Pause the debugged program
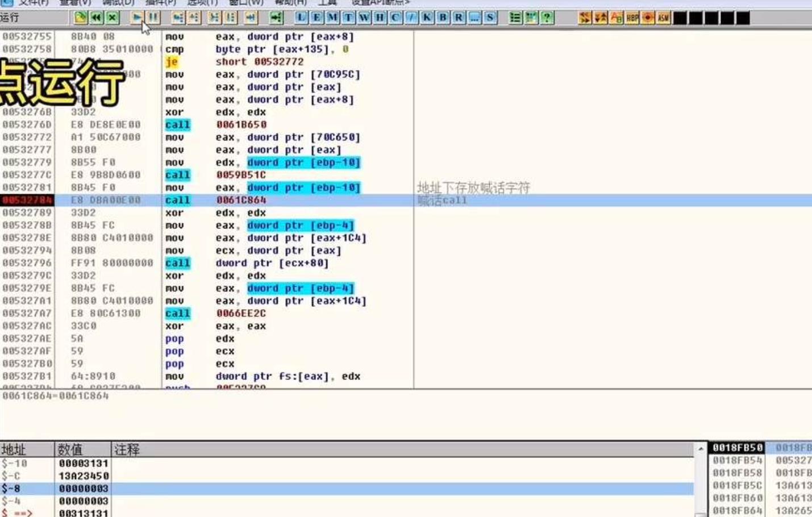812x517 pixels. point(153,18)
